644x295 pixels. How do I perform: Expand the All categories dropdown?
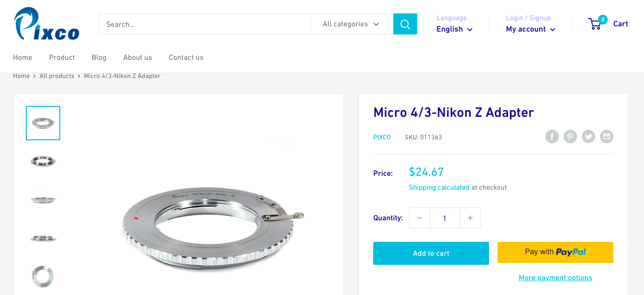(x=352, y=24)
